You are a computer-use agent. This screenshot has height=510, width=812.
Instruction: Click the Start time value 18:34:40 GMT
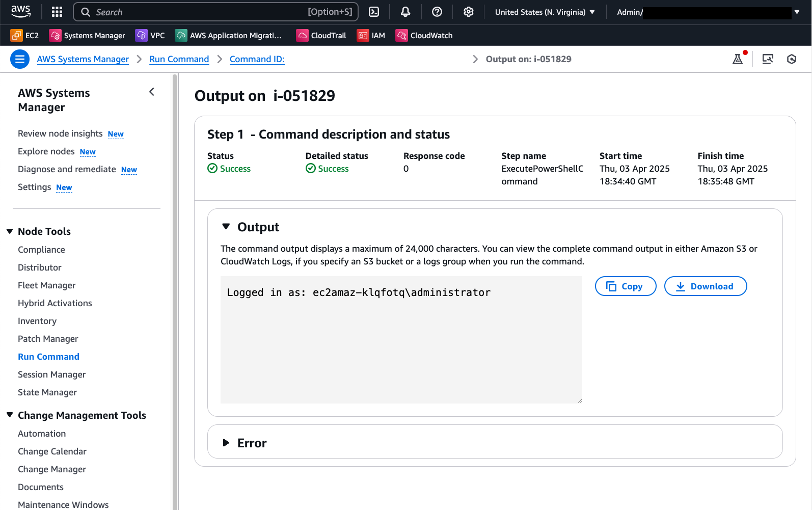click(x=628, y=181)
